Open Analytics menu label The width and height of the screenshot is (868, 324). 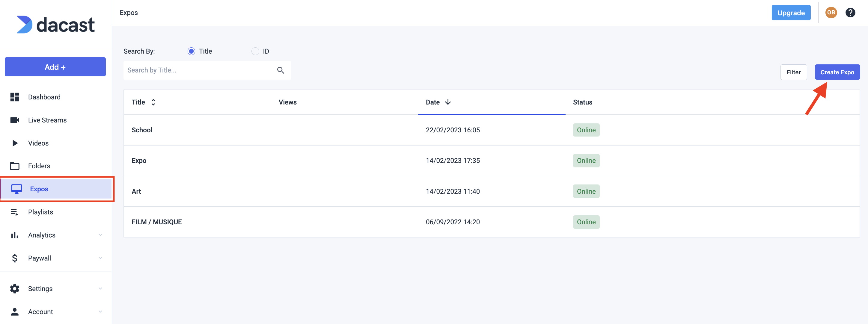[x=42, y=235]
